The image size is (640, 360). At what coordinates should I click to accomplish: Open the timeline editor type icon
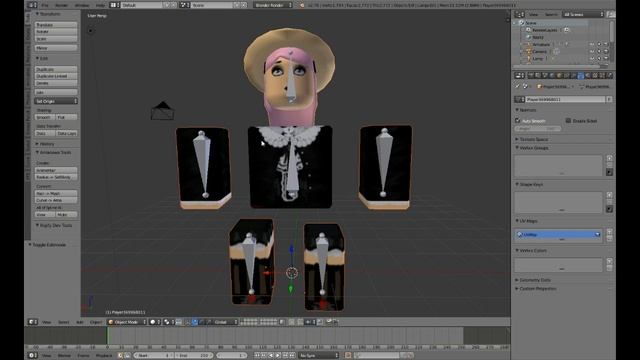(x=33, y=356)
